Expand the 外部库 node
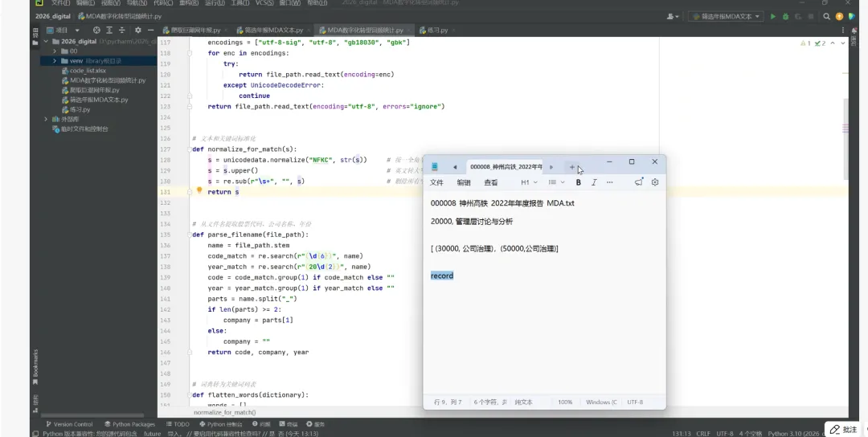Viewport: 868px width, 437px height. click(46, 119)
